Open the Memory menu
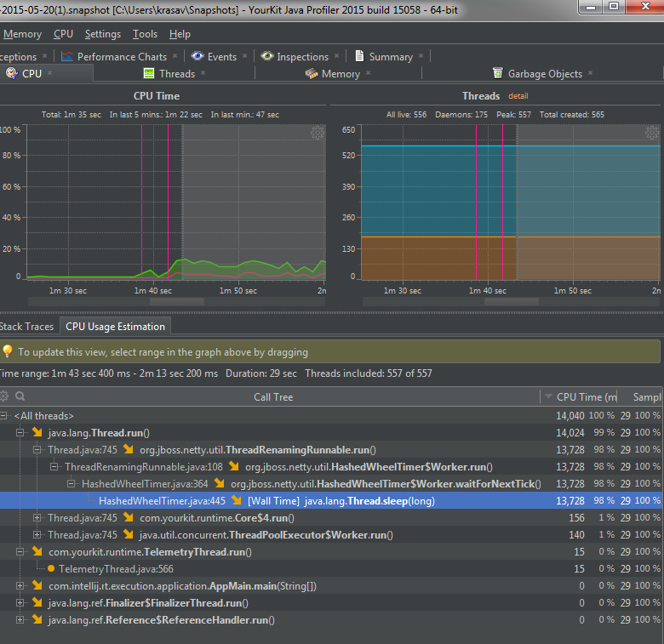Image resolution: width=664 pixels, height=644 pixels. pos(22,34)
